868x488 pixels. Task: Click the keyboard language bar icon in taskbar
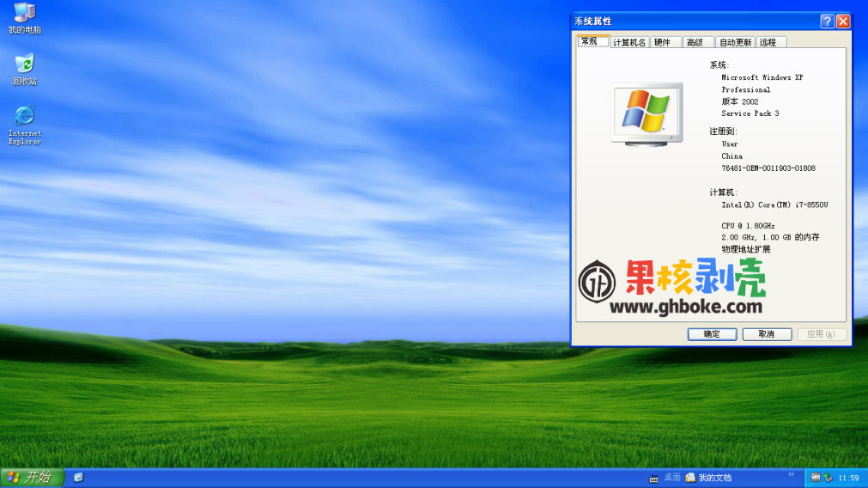pos(653,478)
